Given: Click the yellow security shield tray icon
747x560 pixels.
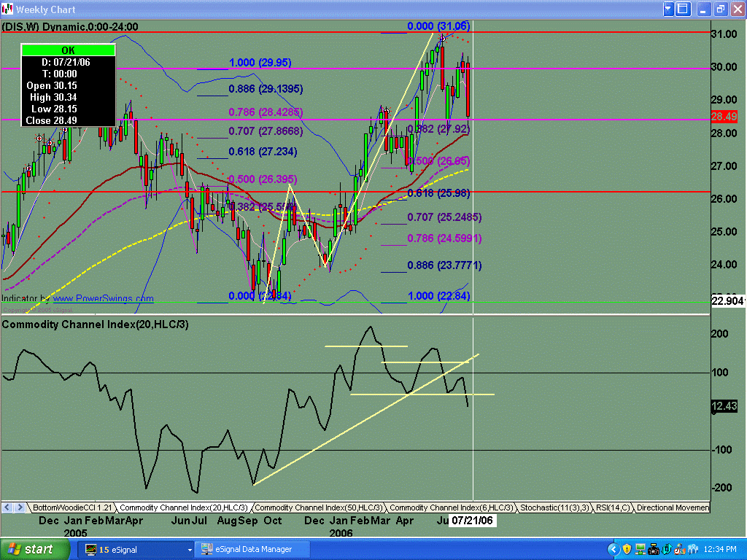Looking at the screenshot, I should point(627,550).
